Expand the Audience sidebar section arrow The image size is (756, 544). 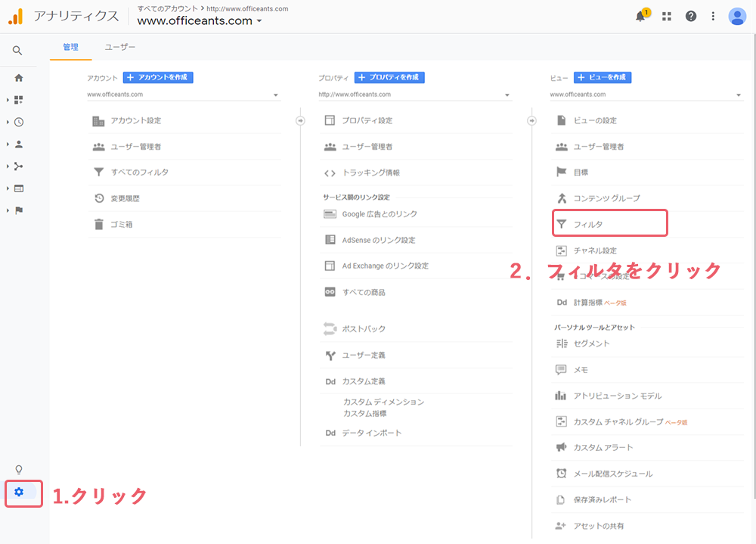coord(8,145)
